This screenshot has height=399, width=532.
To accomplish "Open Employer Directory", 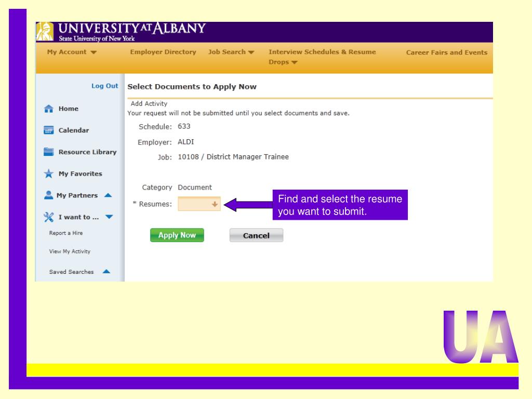I will pyautogui.click(x=163, y=52).
